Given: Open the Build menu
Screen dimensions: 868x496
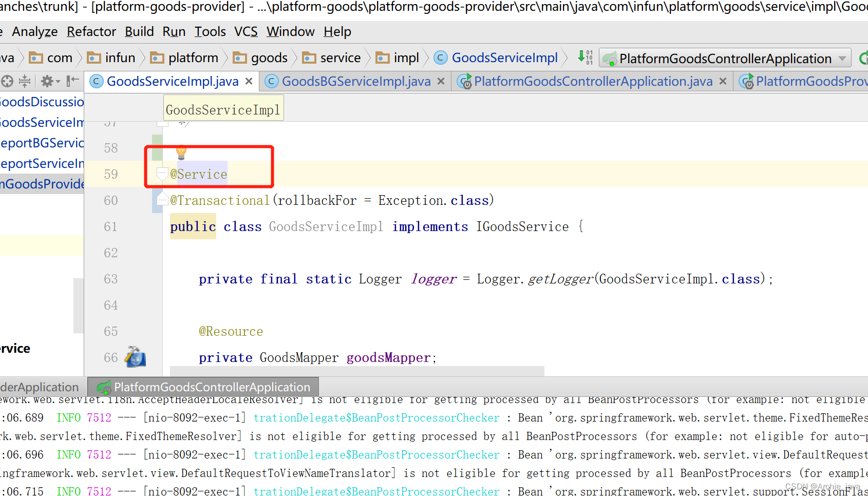Looking at the screenshot, I should click(139, 32).
